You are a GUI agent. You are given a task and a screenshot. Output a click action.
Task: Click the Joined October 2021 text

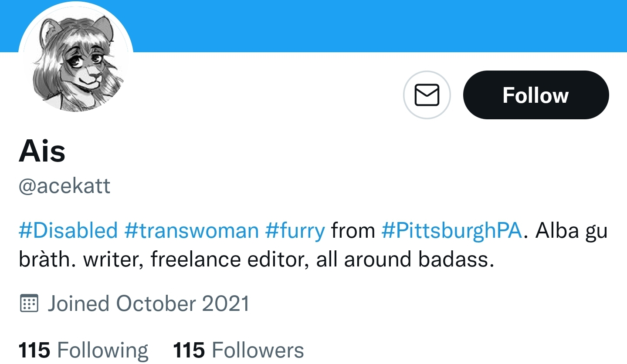148,303
